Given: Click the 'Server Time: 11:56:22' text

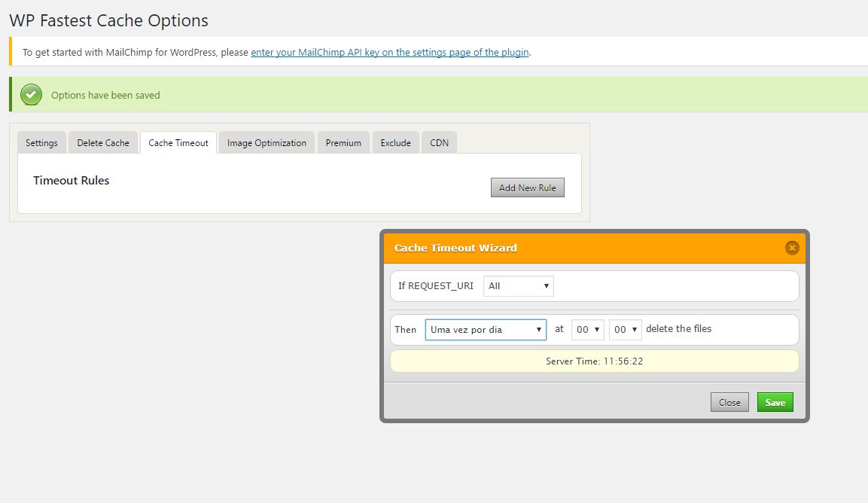Looking at the screenshot, I should pyautogui.click(x=595, y=361).
